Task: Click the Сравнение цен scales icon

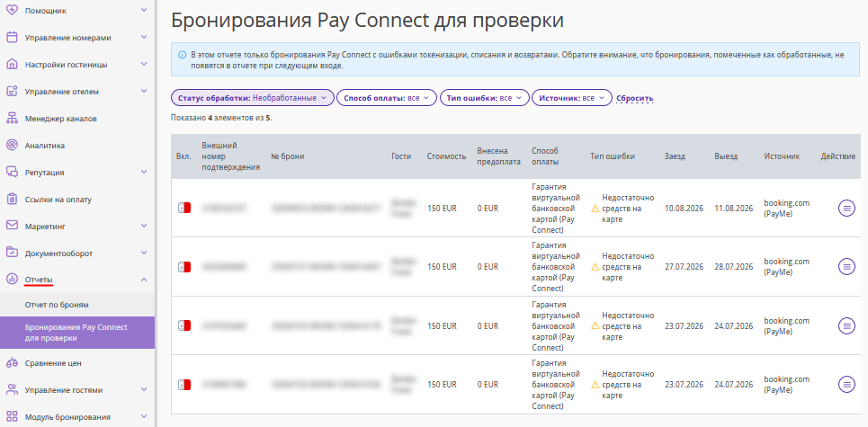Action: tap(12, 363)
